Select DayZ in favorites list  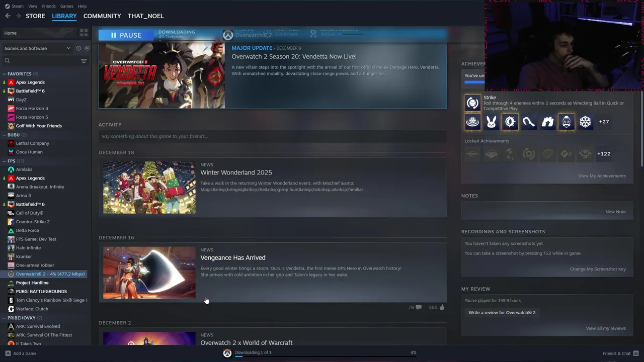(21, 100)
